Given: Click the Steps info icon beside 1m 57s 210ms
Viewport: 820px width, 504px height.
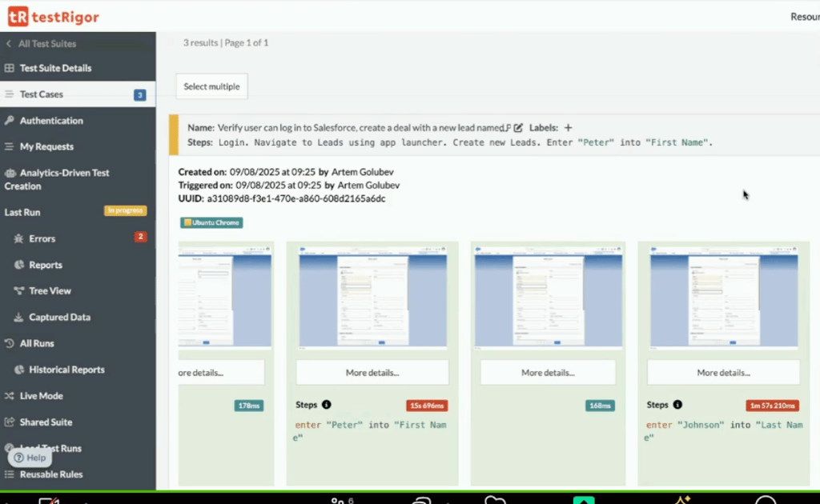Looking at the screenshot, I should pos(677,405).
